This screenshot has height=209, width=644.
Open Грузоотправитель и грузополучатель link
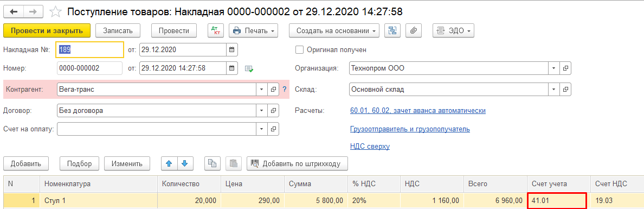(410, 129)
